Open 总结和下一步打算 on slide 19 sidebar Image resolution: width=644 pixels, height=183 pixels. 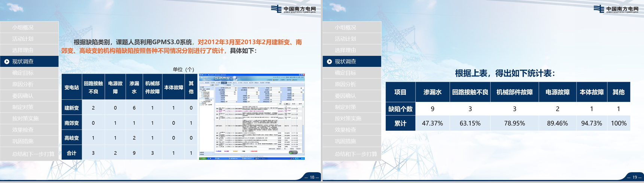356,154
